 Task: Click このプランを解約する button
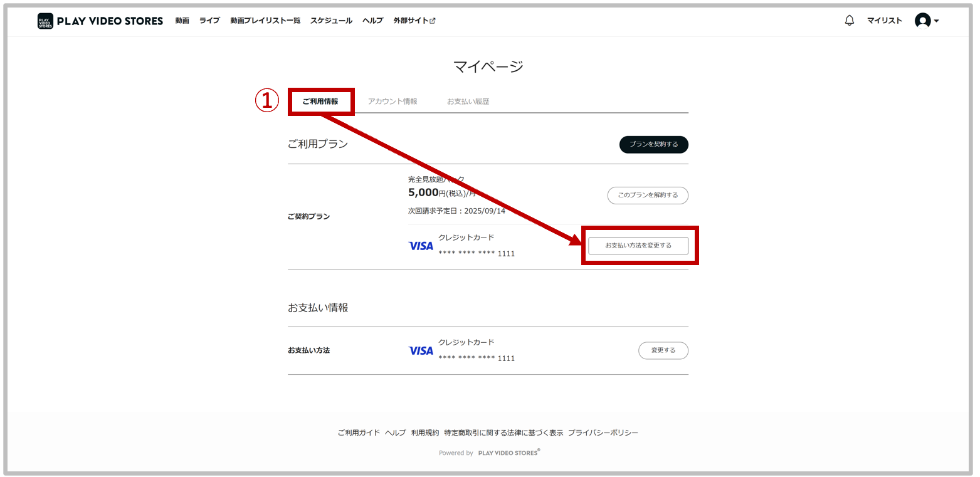pos(648,196)
